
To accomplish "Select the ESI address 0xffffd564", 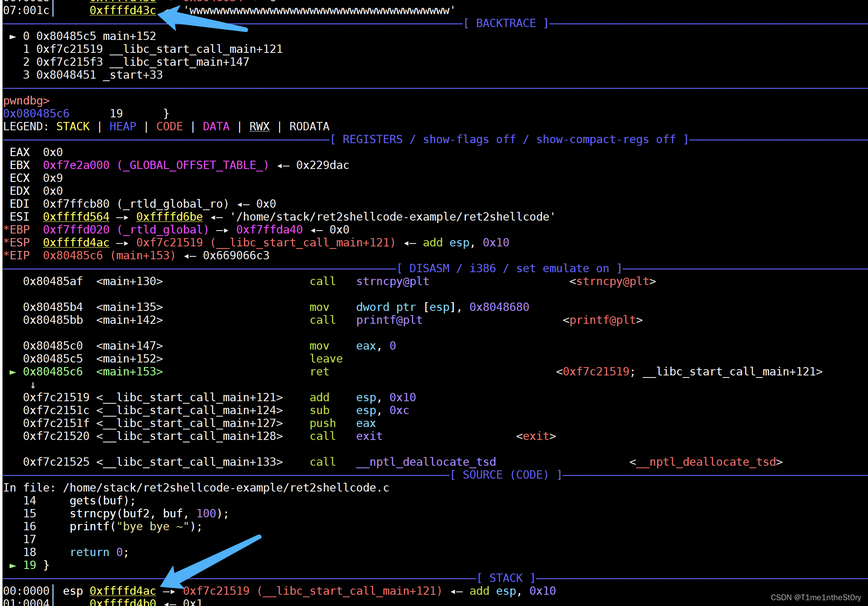I will click(76, 216).
